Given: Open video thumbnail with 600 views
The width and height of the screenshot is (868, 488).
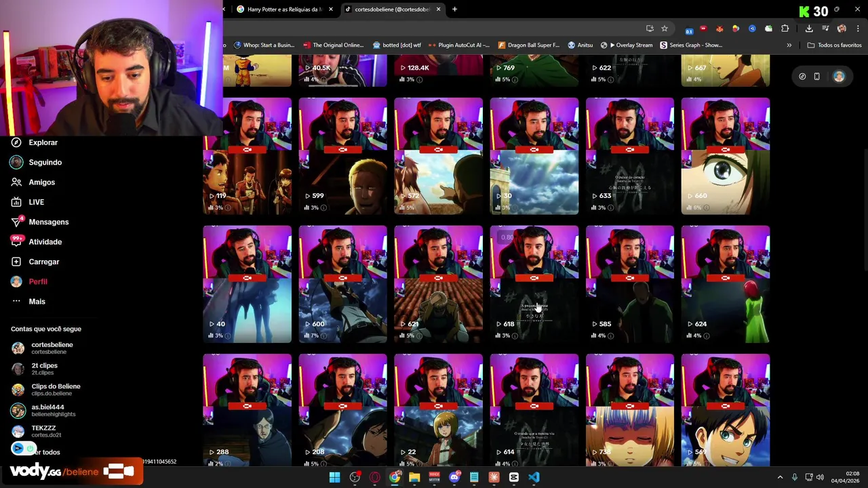Looking at the screenshot, I should 343,284.
